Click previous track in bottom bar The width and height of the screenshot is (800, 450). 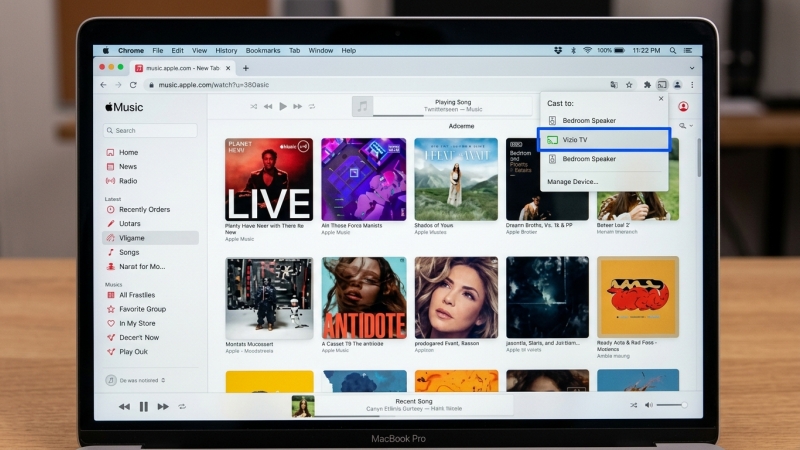[x=124, y=407]
